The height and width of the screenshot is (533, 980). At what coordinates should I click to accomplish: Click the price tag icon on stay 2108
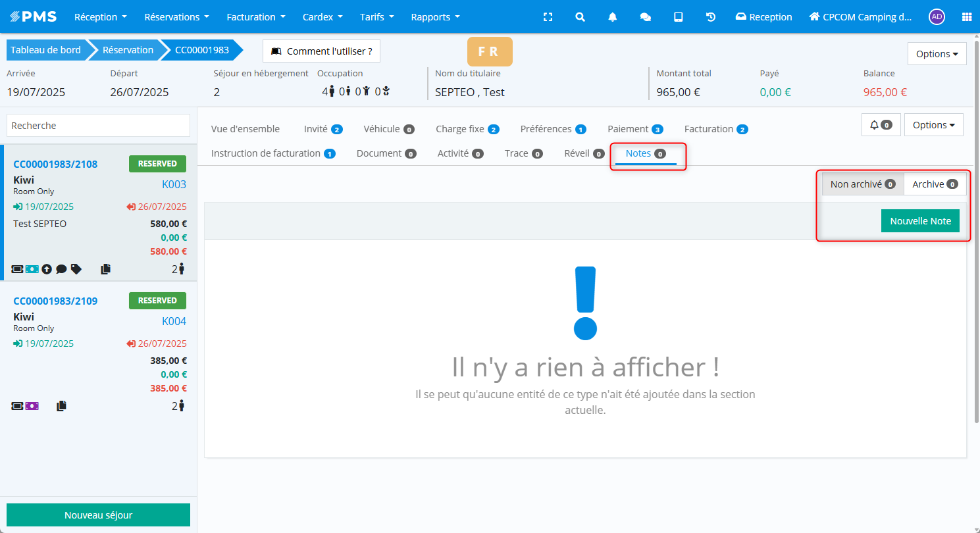click(x=76, y=268)
